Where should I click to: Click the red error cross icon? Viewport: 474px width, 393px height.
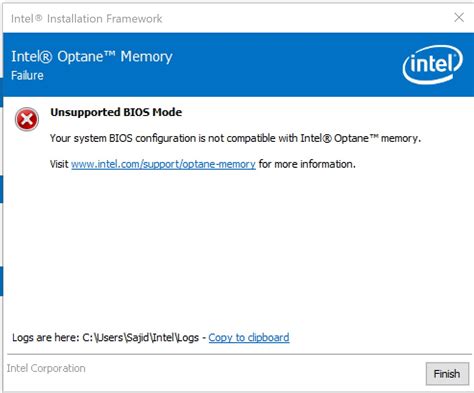(27, 119)
